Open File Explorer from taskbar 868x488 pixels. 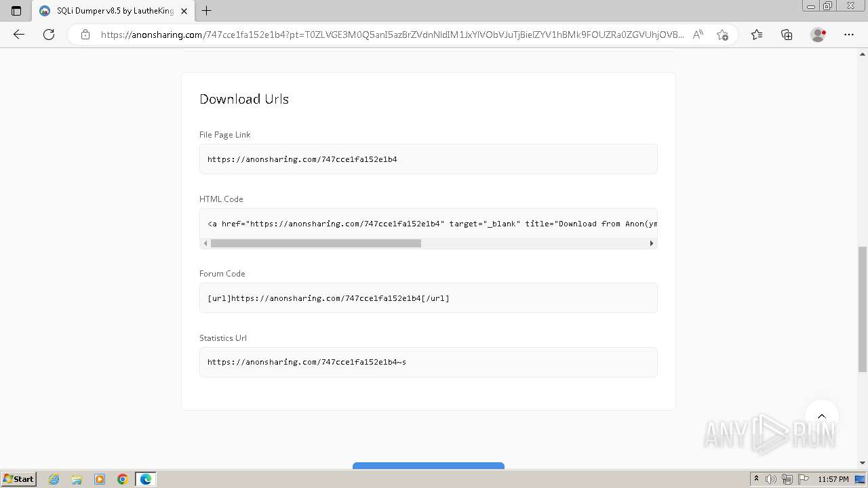point(77,479)
